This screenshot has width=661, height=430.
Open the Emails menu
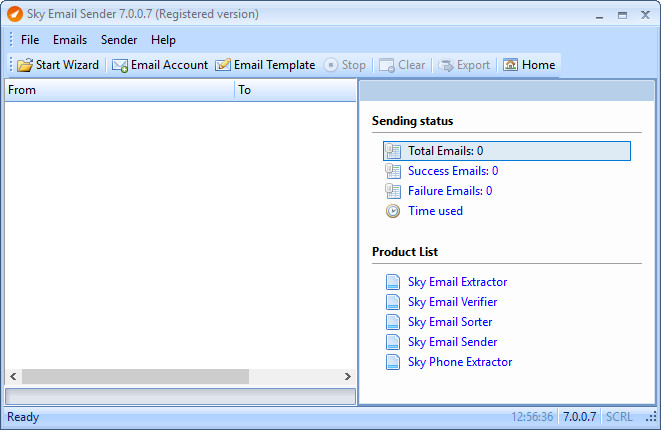pos(70,40)
